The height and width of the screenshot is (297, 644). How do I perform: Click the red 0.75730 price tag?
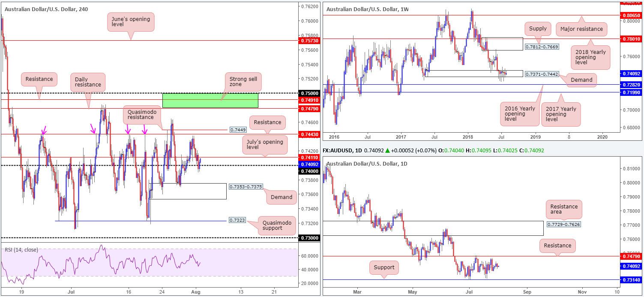pyautogui.click(x=309, y=40)
